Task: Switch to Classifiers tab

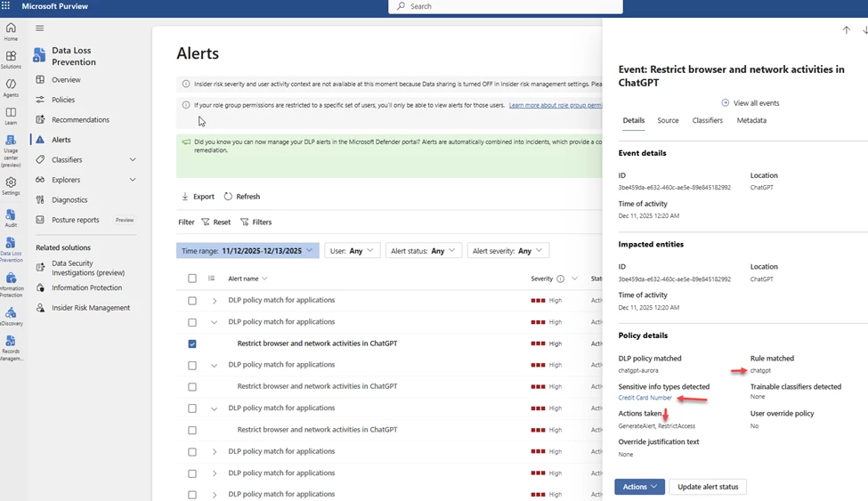Action: [x=707, y=120]
